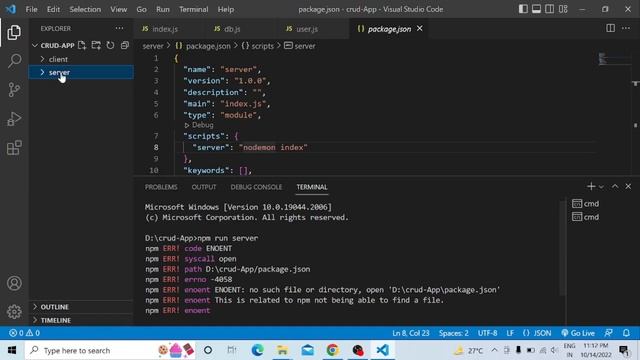The width and height of the screenshot is (640, 360).
Task: Switch to the index.js tab
Action: [x=165, y=29]
